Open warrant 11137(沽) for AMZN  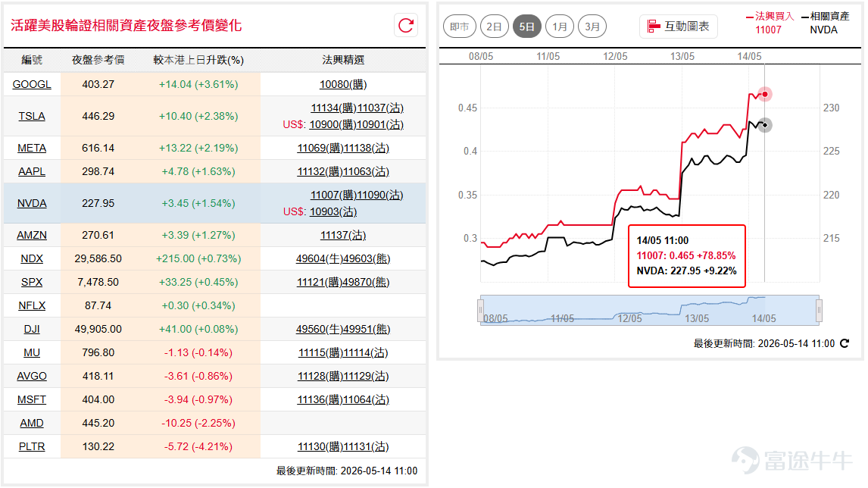click(343, 236)
